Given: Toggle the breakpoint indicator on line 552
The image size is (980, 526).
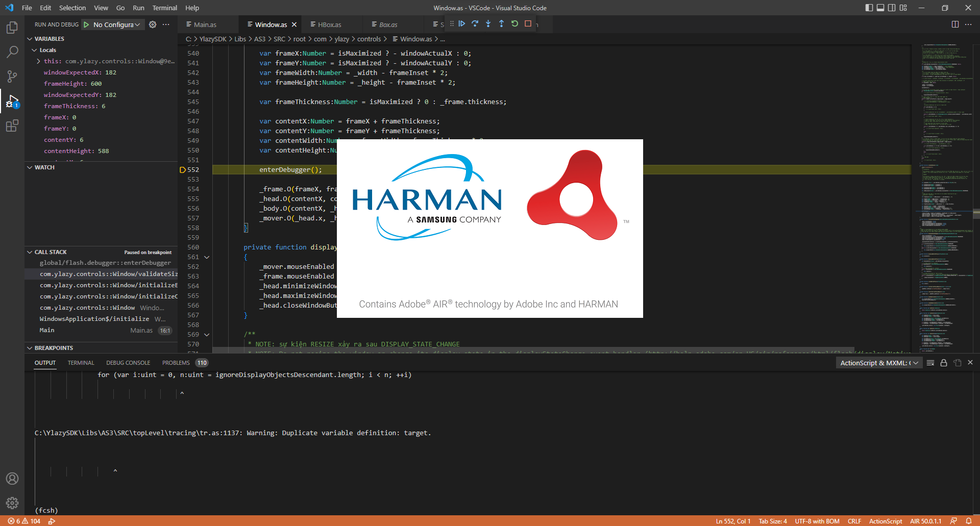Looking at the screenshot, I should [182, 169].
